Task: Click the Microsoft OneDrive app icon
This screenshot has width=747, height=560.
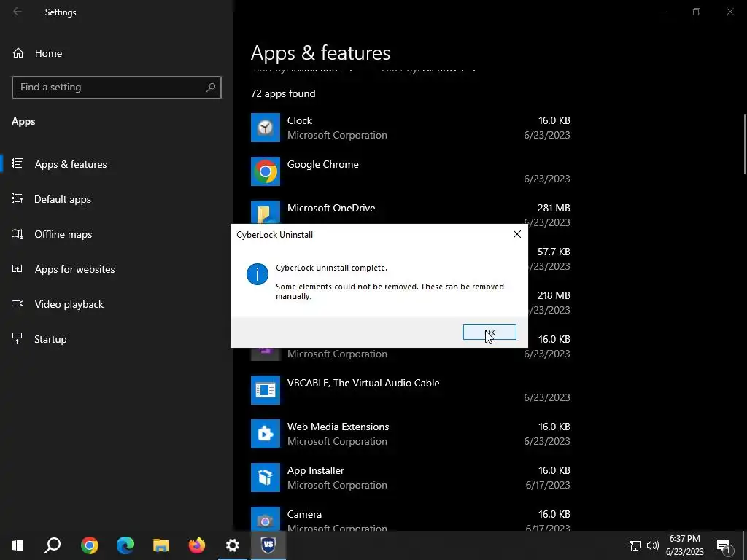Action: (x=266, y=212)
